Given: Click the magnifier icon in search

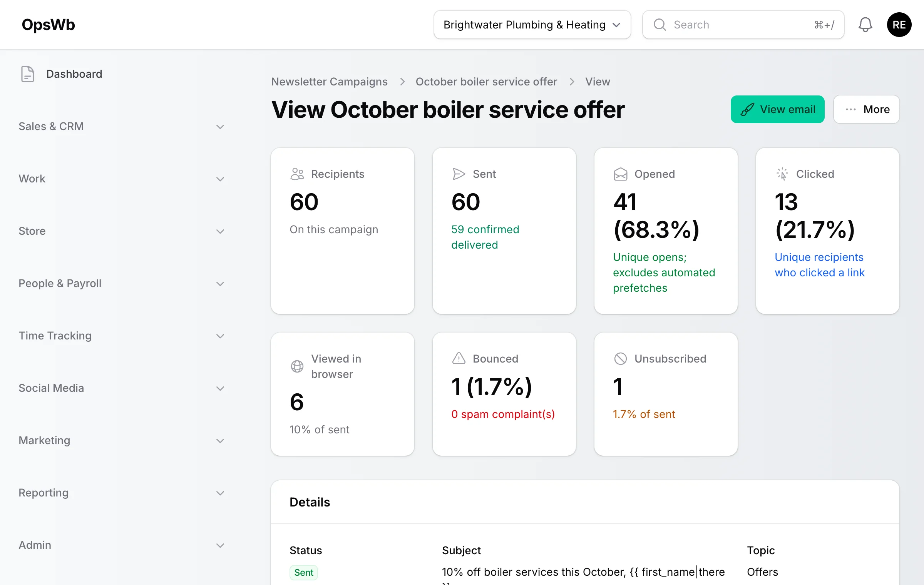Looking at the screenshot, I should click(660, 25).
